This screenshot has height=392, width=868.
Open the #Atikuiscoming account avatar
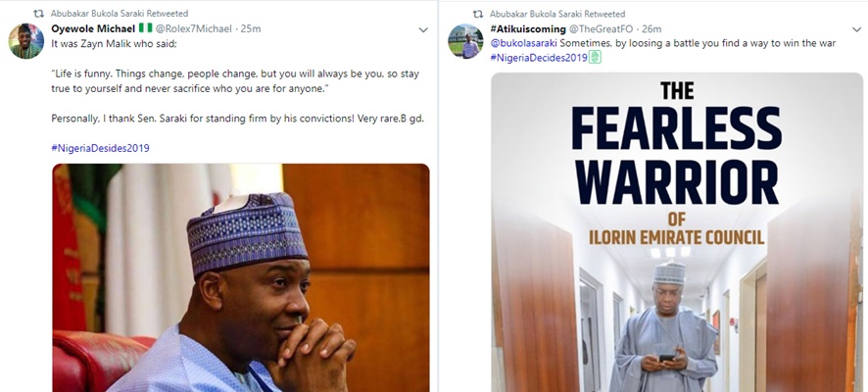click(464, 40)
